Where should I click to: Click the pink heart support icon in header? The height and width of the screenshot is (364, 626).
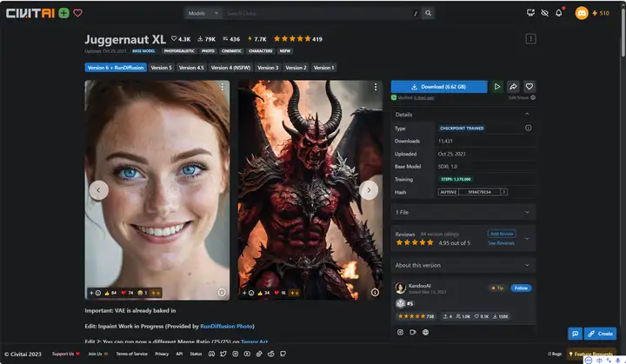tap(78, 13)
